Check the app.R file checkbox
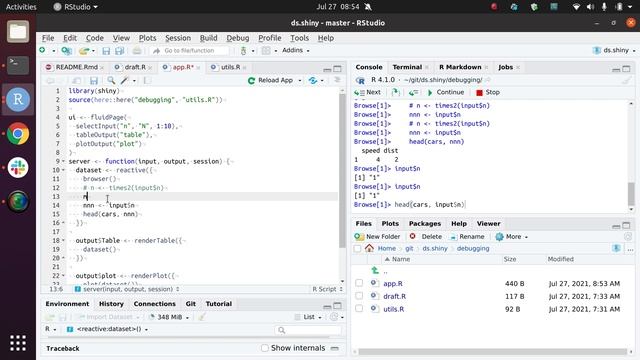640x360 pixels. click(x=359, y=283)
